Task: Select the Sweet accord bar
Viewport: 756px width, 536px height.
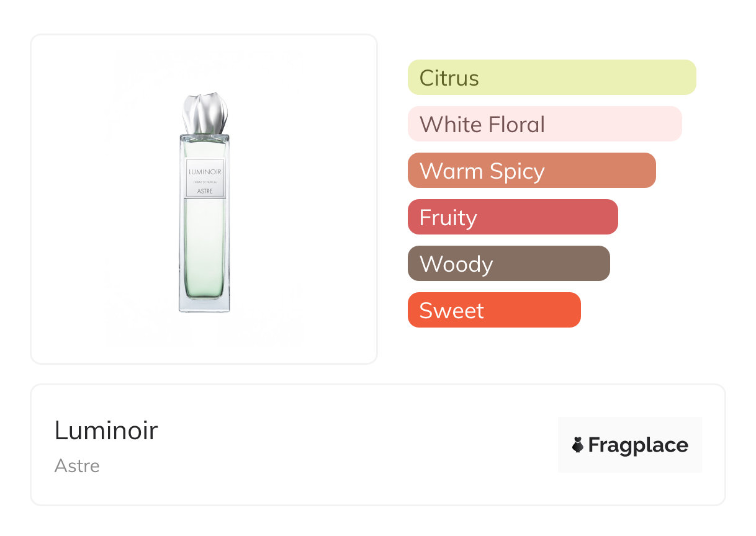Action: pos(493,310)
